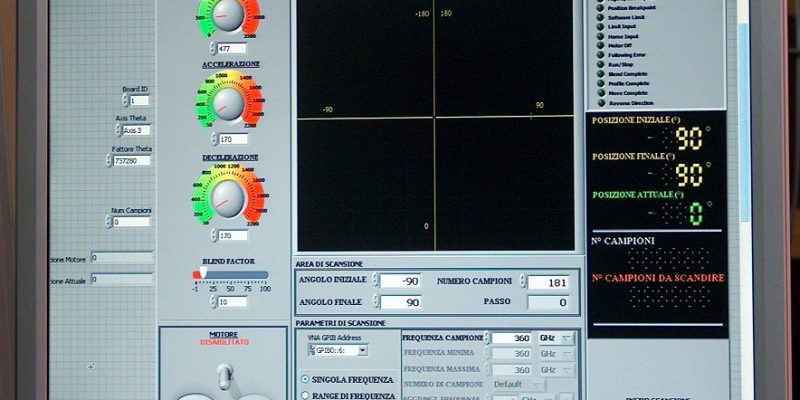Image resolution: width=800 pixels, height=400 pixels.
Task: Click the Software Limit status LED
Action: tap(600, 17)
